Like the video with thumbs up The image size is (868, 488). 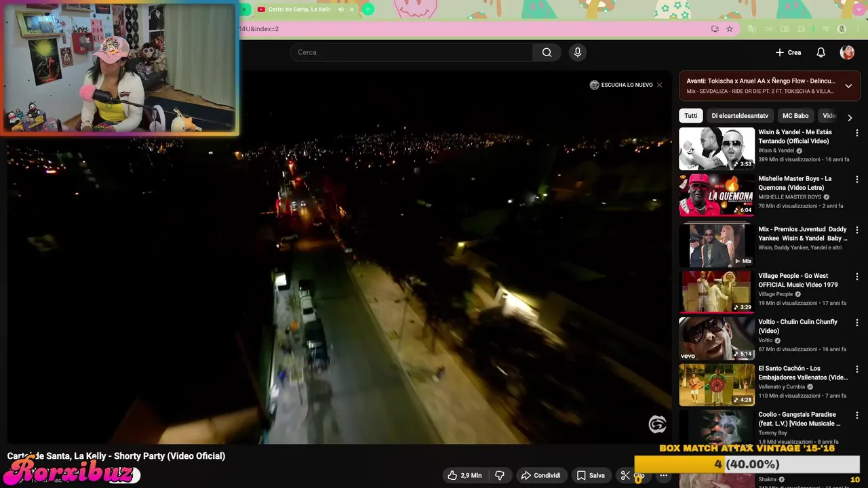pyautogui.click(x=465, y=475)
